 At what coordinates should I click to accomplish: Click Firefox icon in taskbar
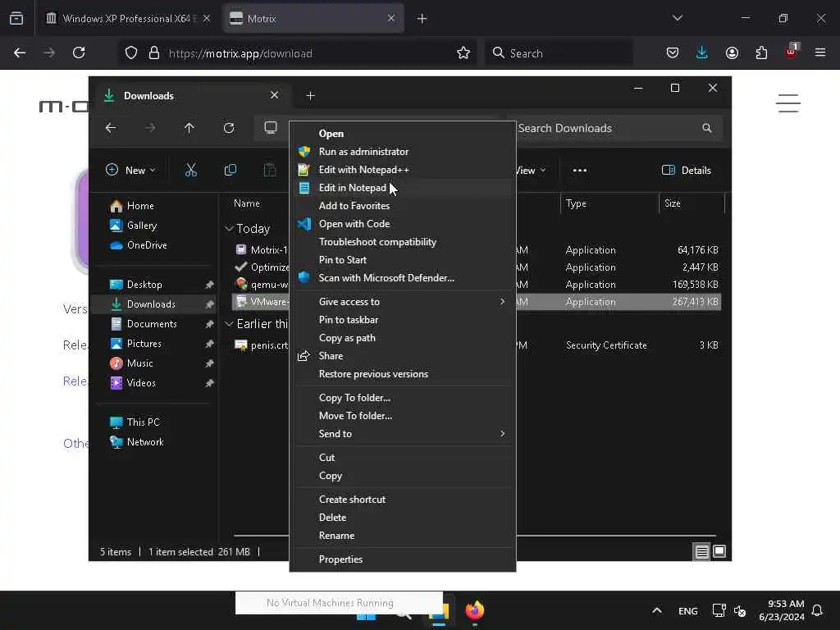pyautogui.click(x=475, y=610)
